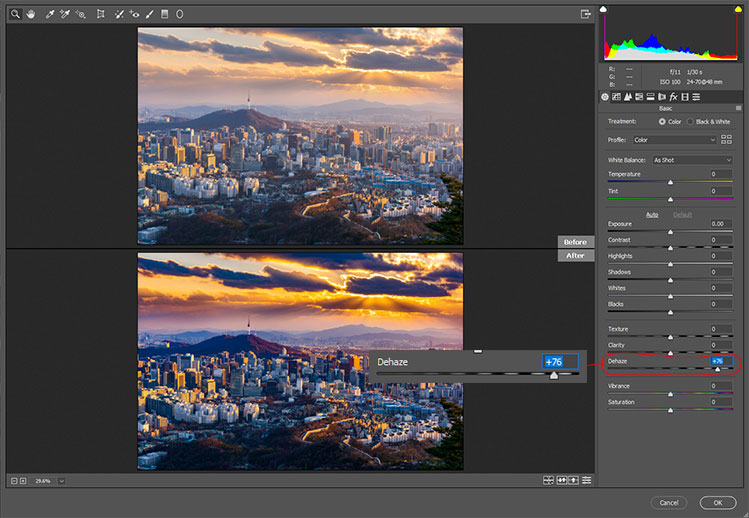Select the Spot Removal tool
The image size is (749, 518).
point(119,14)
